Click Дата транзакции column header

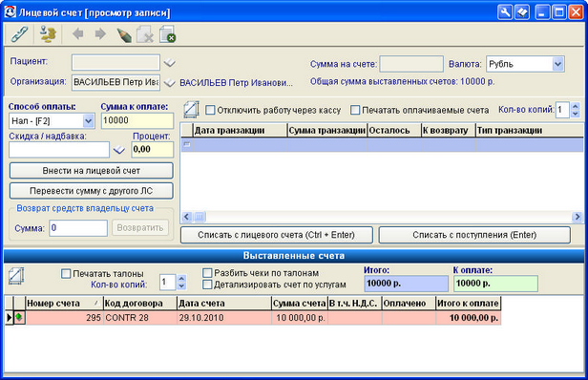point(240,130)
